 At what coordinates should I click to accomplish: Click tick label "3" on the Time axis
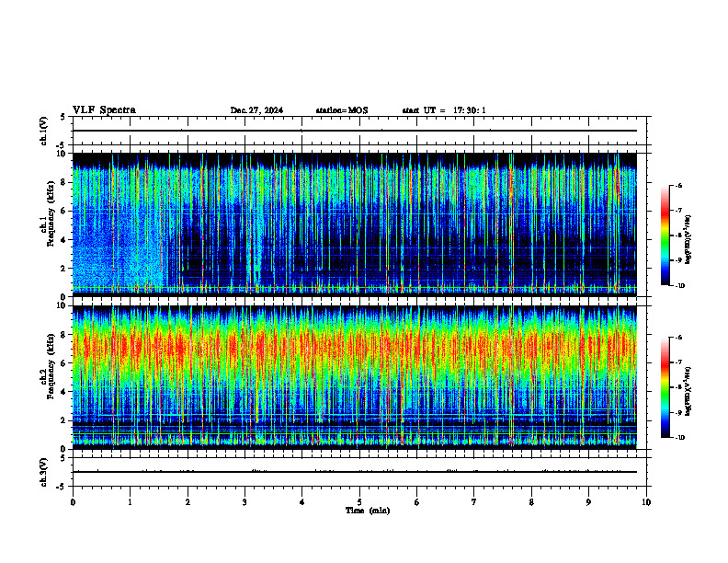click(245, 502)
